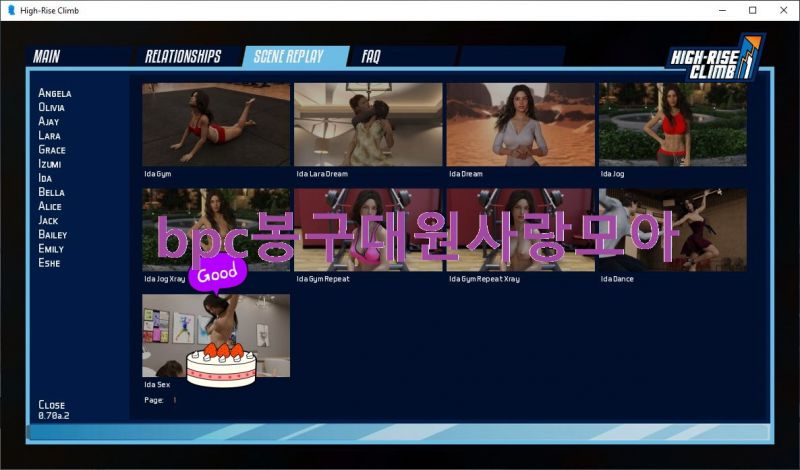The image size is (800, 470).
Task: Select Angela in the character list
Action: click(55, 93)
